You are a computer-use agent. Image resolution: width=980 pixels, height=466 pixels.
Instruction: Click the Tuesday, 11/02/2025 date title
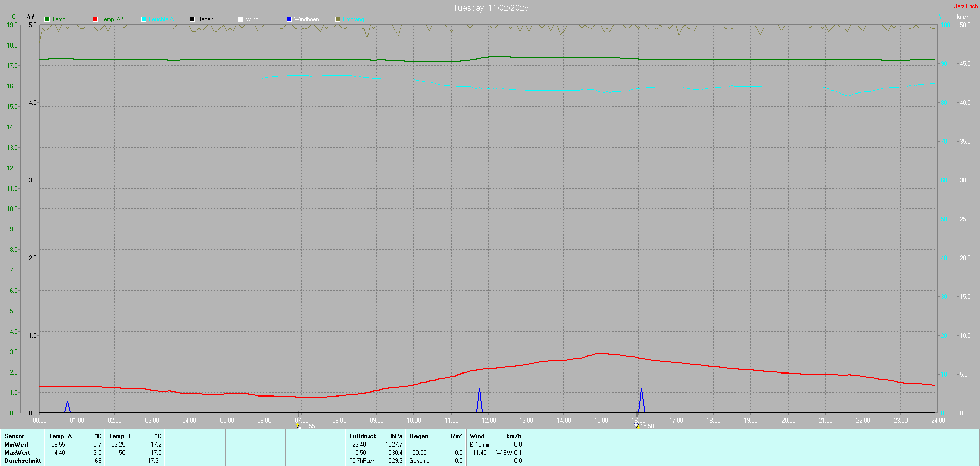491,8
